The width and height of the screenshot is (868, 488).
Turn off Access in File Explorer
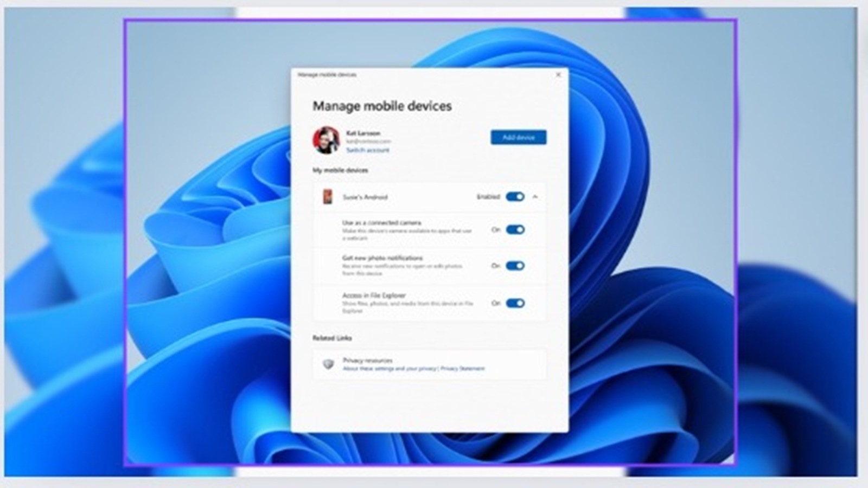[514, 303]
